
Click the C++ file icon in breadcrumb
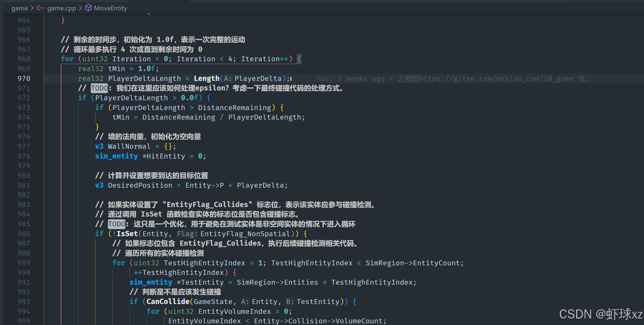[40, 8]
